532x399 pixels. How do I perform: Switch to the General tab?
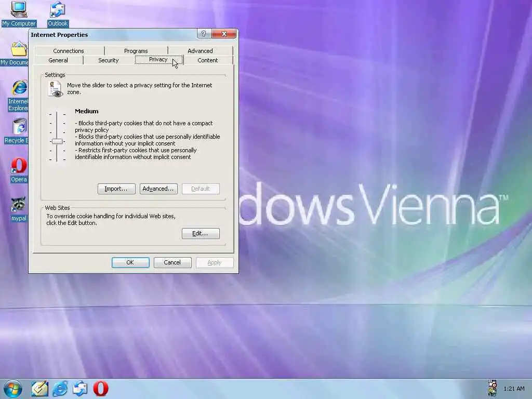point(58,60)
